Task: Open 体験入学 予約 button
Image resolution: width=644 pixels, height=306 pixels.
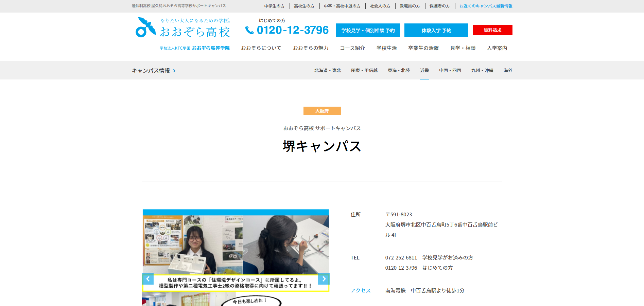Action: click(x=436, y=30)
